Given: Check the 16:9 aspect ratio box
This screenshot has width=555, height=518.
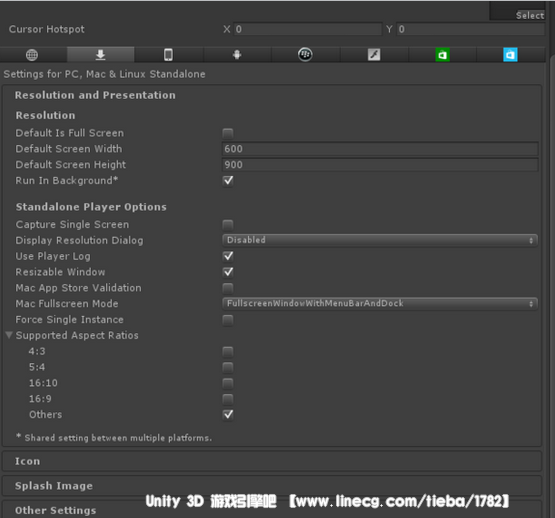Looking at the screenshot, I should click(x=228, y=399).
